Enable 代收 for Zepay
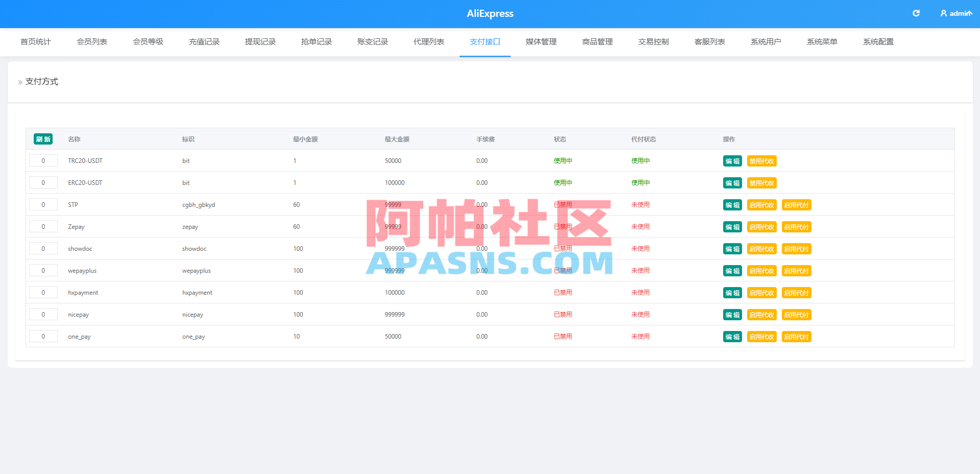This screenshot has height=474, width=980. (762, 227)
